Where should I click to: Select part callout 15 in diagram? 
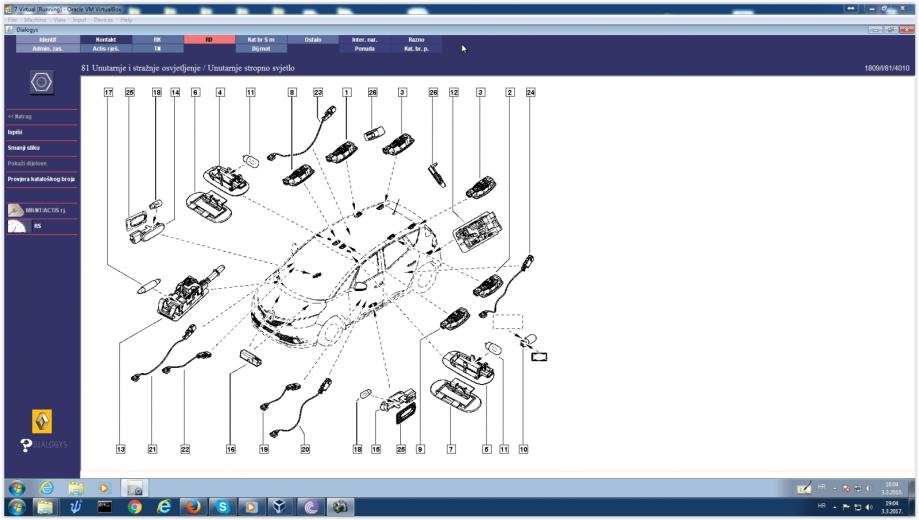point(376,449)
